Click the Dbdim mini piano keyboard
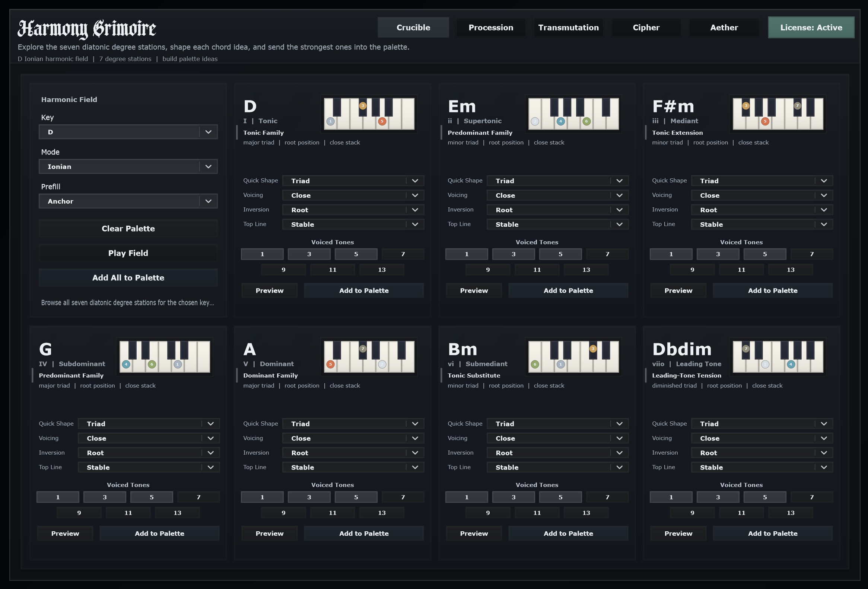 point(778,357)
